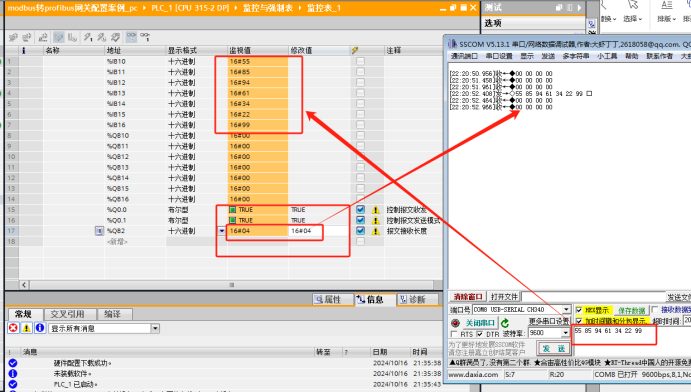Toggle the error messages filter icon
691x392 pixels.
tap(13, 328)
